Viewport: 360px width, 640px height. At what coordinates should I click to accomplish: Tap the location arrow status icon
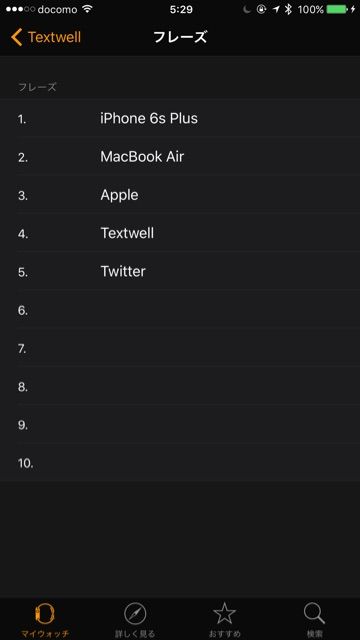(x=276, y=9)
